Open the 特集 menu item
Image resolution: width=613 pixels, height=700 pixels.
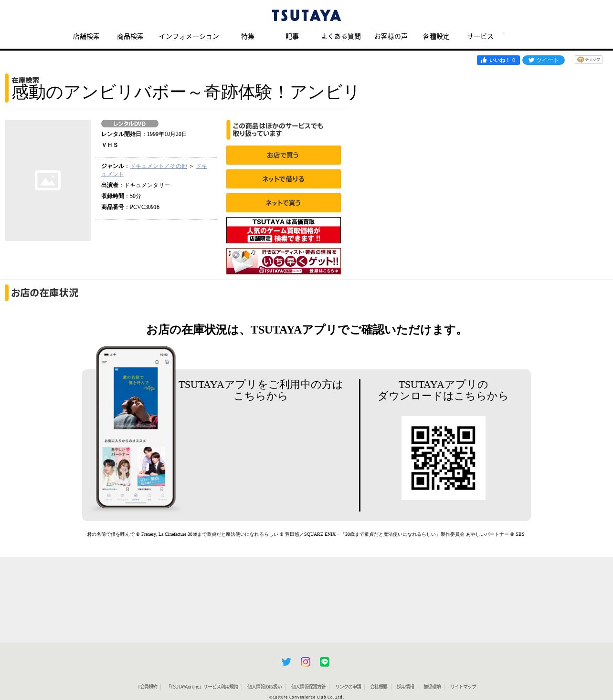(248, 36)
